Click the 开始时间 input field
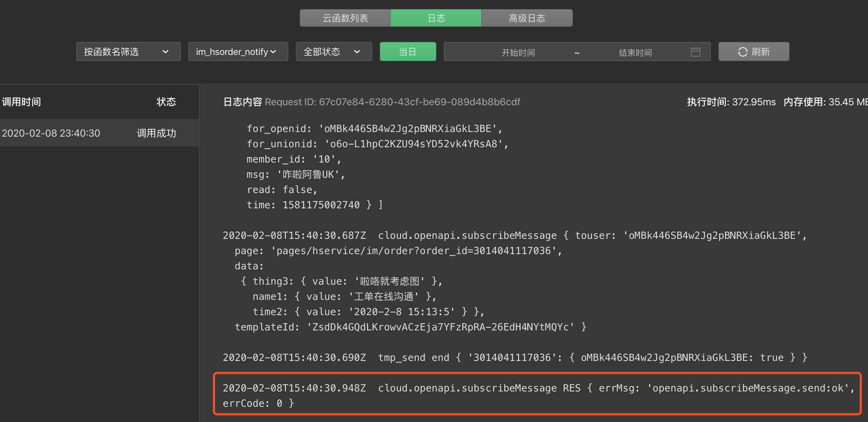 518,52
